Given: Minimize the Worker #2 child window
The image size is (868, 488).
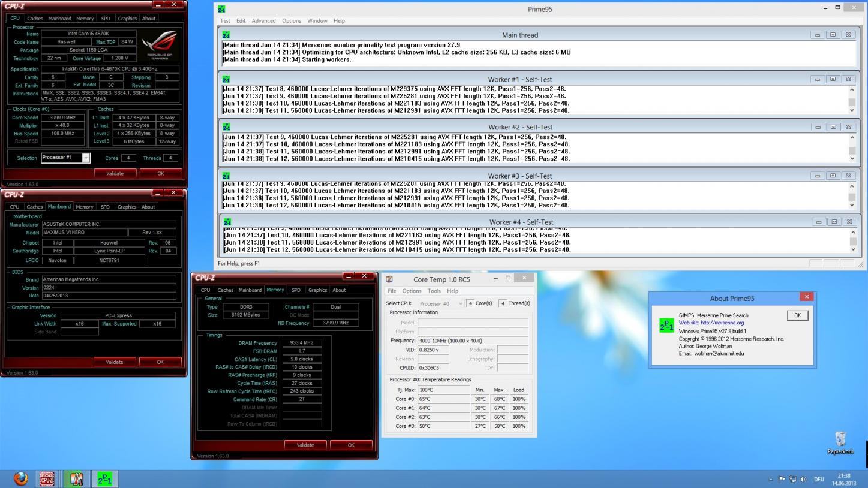Looking at the screenshot, I should pos(817,127).
